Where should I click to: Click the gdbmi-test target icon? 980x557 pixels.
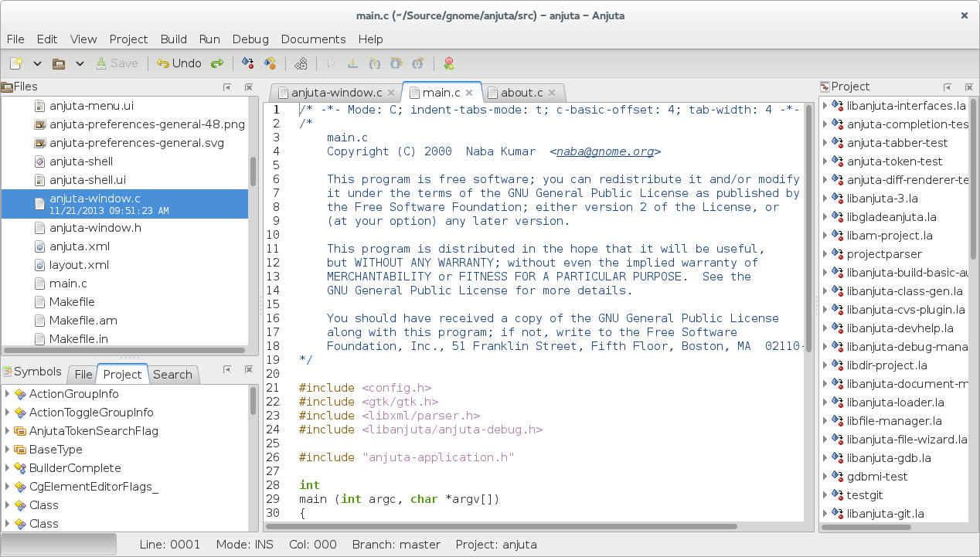pos(838,477)
